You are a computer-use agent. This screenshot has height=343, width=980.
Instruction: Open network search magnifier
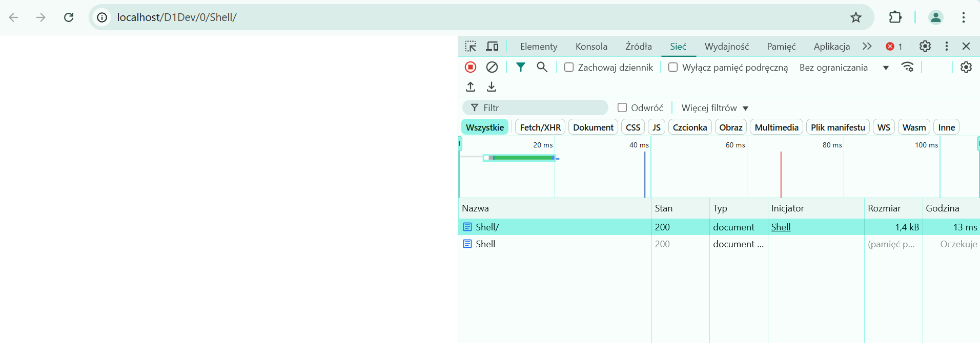click(542, 67)
